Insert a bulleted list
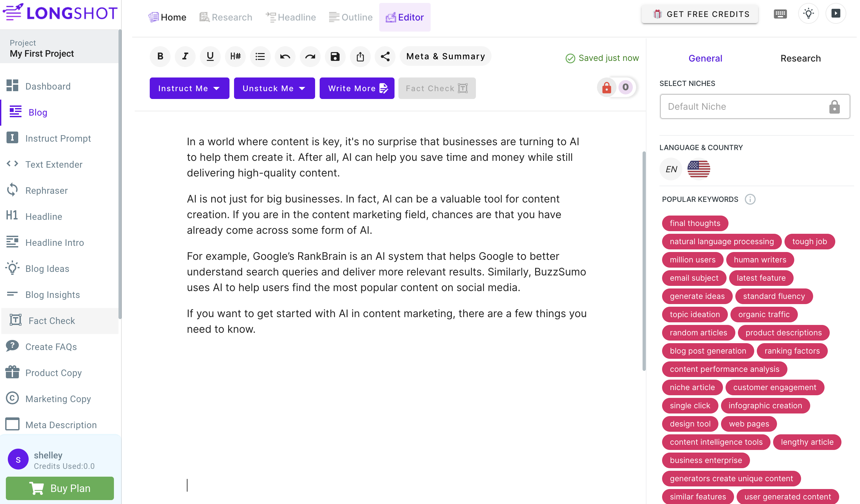Screen dimensions: 860x504 260,56
